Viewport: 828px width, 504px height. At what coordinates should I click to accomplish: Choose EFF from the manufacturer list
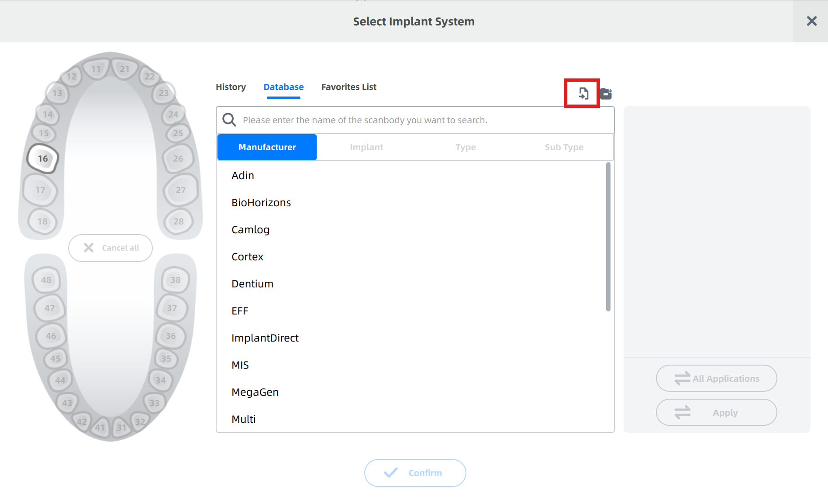pos(412,311)
